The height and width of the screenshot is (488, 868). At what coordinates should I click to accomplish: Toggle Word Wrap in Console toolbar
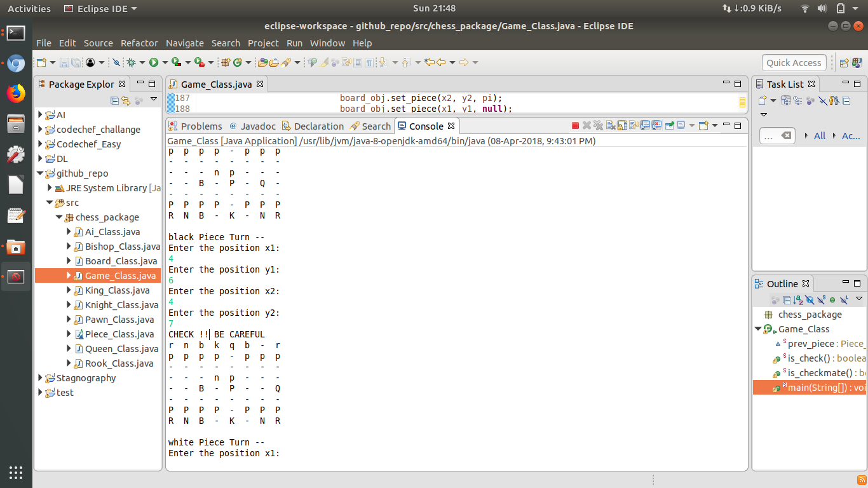point(634,126)
